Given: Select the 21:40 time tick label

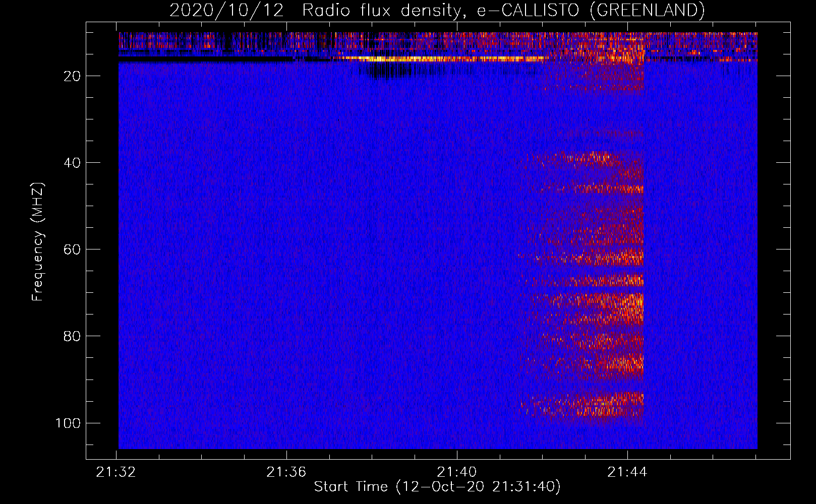Looking at the screenshot, I should [457, 472].
